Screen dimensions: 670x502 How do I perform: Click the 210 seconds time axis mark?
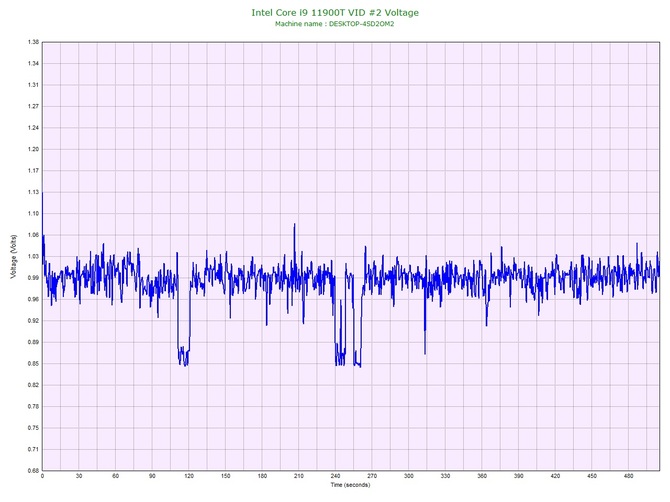click(299, 476)
